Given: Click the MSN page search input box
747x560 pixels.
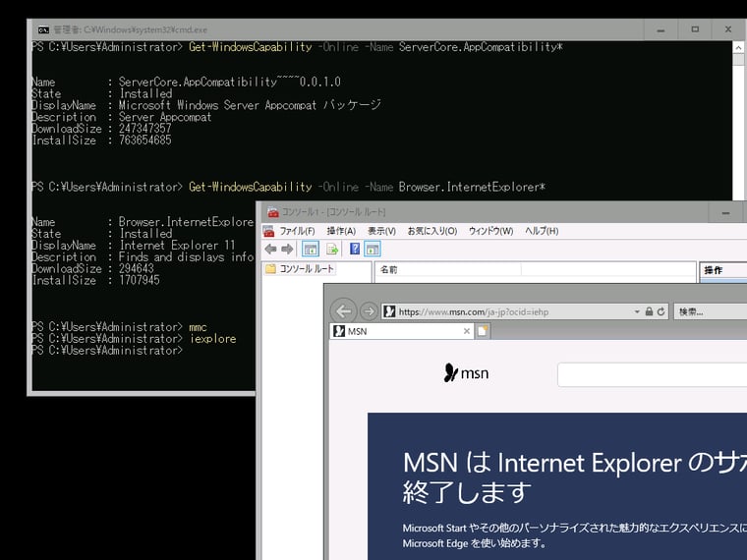Looking at the screenshot, I should pyautogui.click(x=653, y=374).
